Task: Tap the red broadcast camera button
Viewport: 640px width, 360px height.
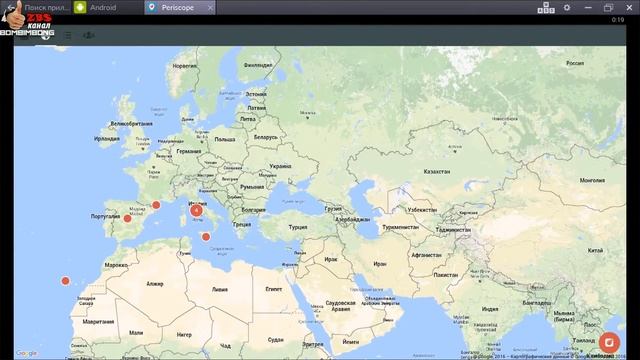Action: click(x=609, y=342)
